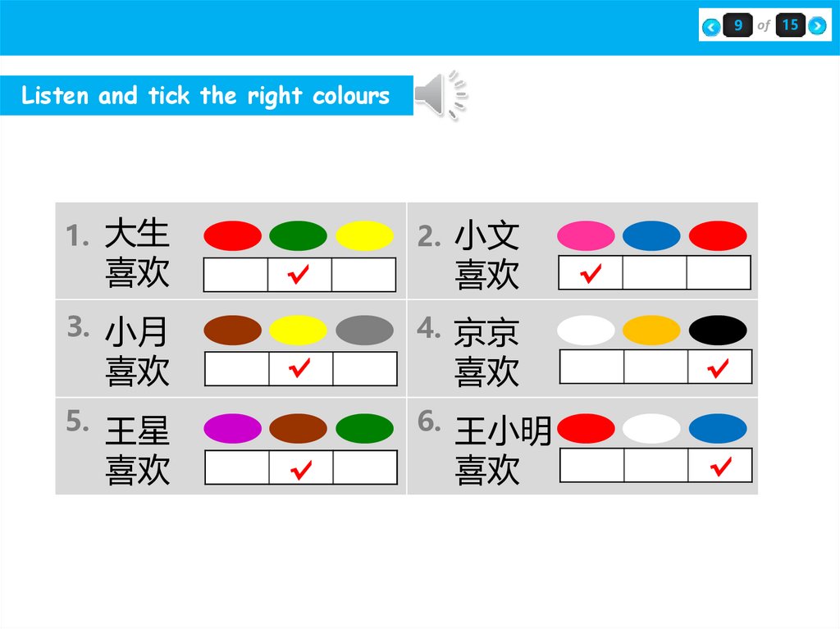Untick the checked box under 小文's pink oval
The height and width of the screenshot is (629, 840).
(590, 272)
